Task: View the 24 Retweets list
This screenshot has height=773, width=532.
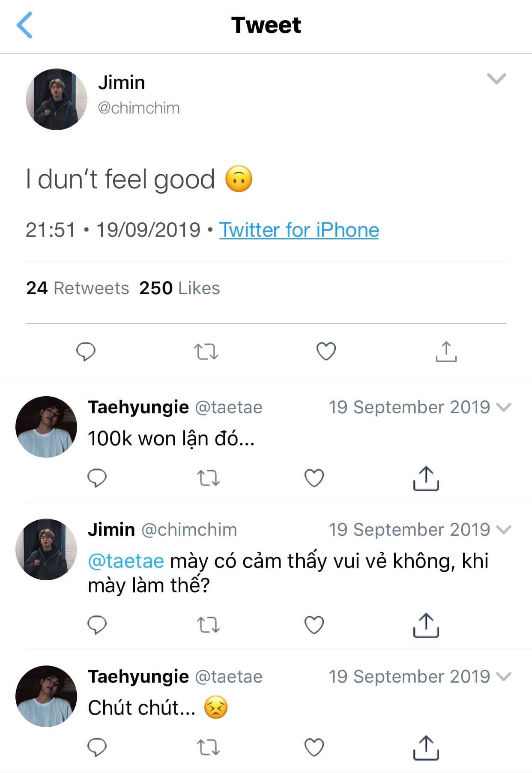Action: coord(78,288)
